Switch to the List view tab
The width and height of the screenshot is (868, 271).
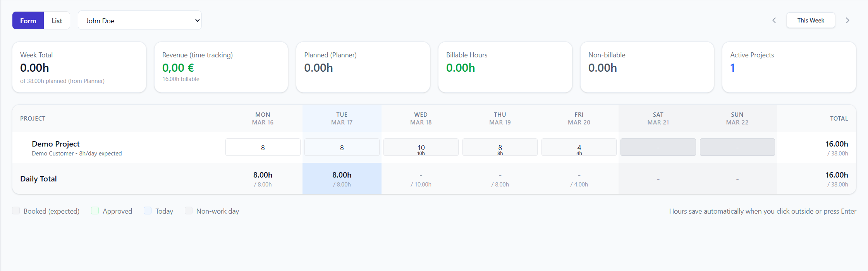(x=57, y=21)
